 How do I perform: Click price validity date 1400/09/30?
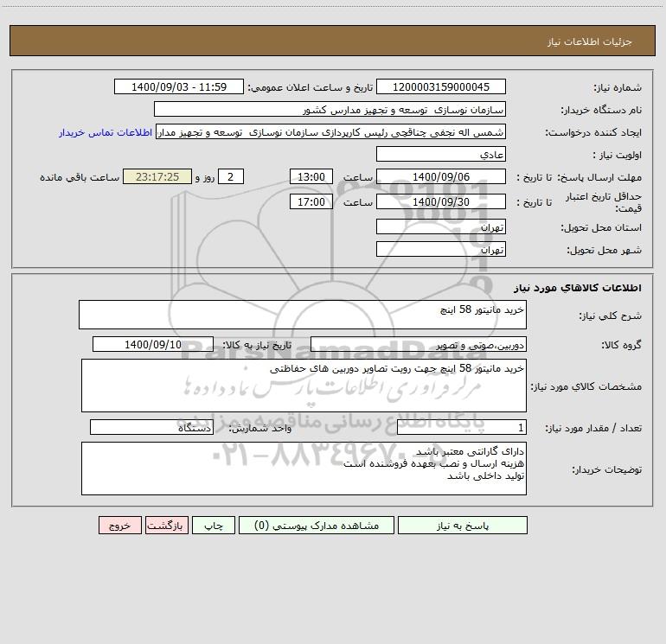coord(441,201)
